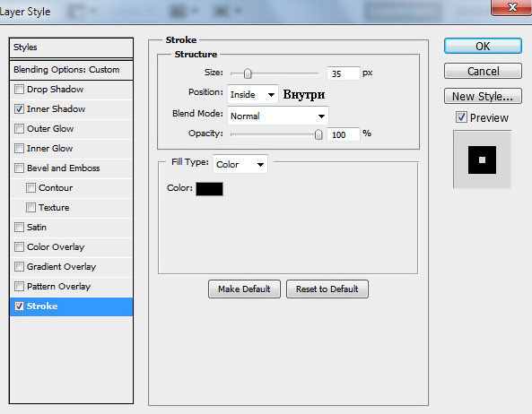Click the Reset to Default button
The height and width of the screenshot is (414, 532).
(x=327, y=289)
